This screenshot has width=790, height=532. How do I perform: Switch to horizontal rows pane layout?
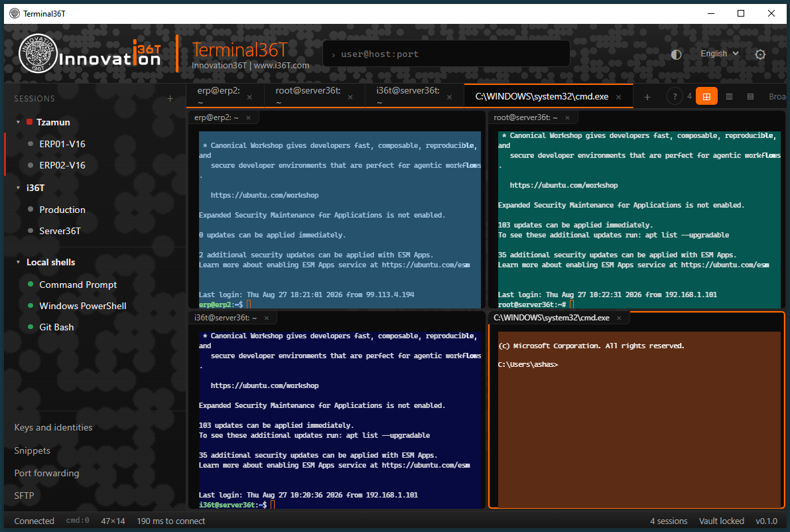pos(750,96)
